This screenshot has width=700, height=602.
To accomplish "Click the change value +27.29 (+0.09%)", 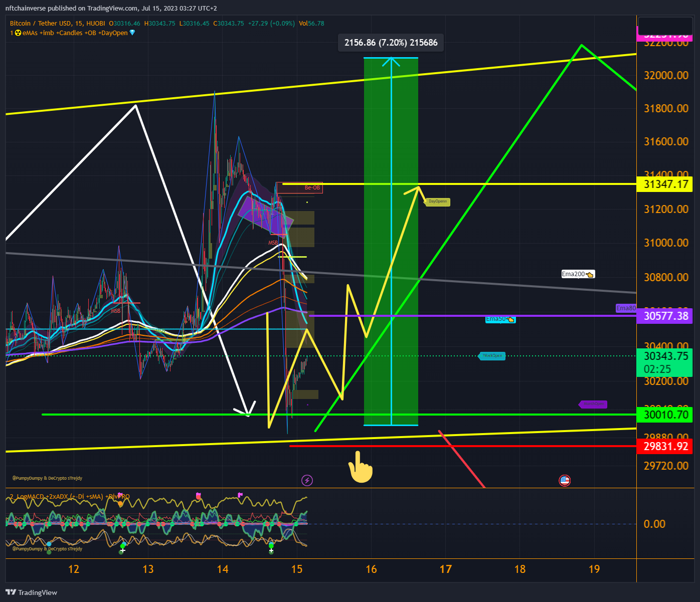I will pos(271,23).
